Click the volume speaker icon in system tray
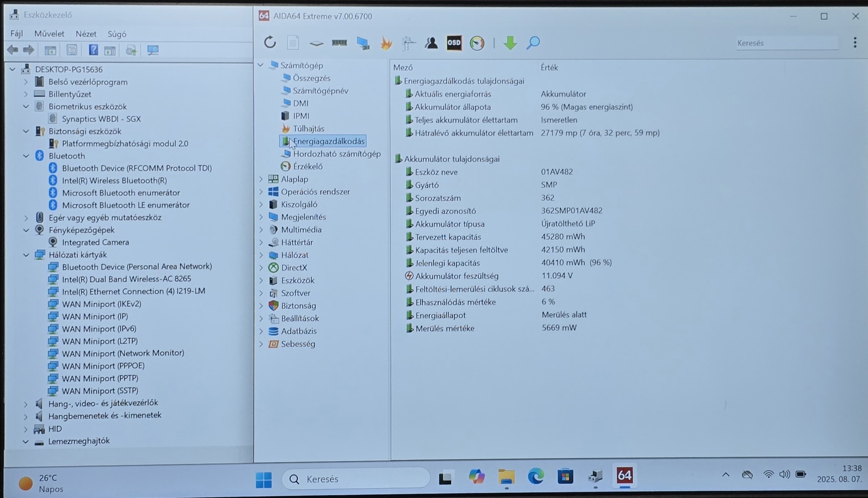This screenshot has width=868, height=498. [x=784, y=475]
